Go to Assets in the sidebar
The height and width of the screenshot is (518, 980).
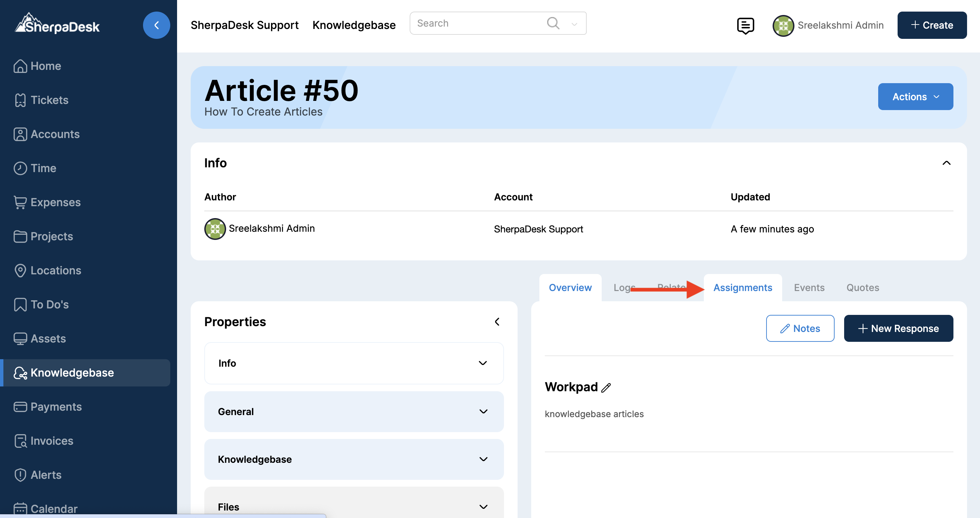point(48,338)
